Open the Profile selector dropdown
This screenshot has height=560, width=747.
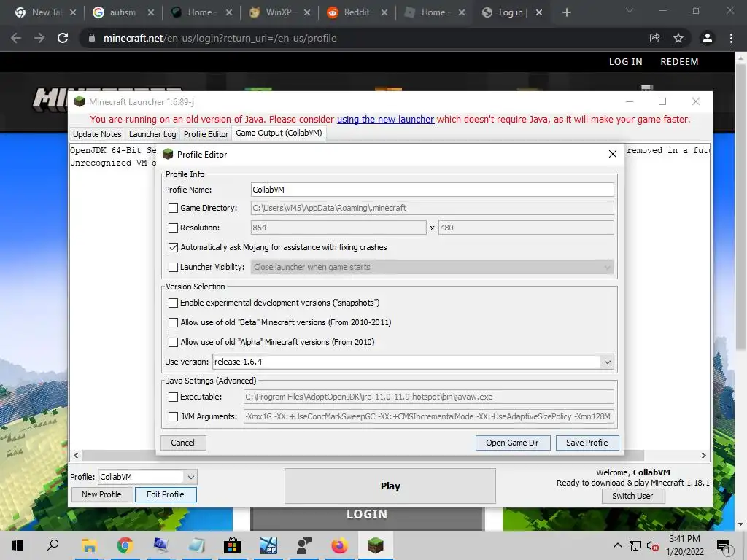tap(190, 477)
